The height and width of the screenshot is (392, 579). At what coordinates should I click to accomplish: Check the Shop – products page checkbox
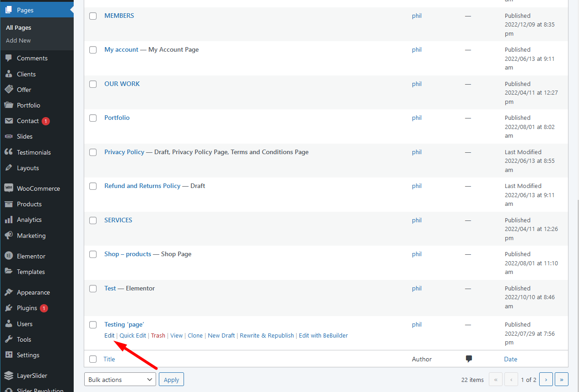point(93,254)
